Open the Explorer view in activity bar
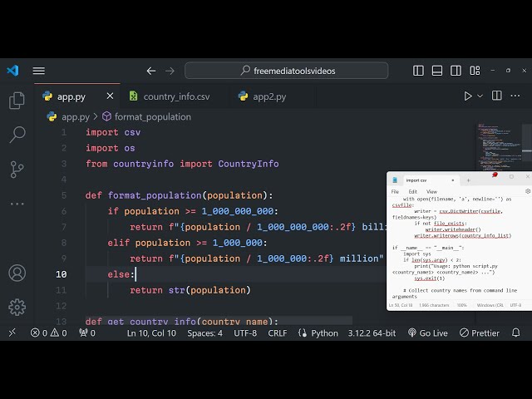532x399 pixels. (17, 101)
